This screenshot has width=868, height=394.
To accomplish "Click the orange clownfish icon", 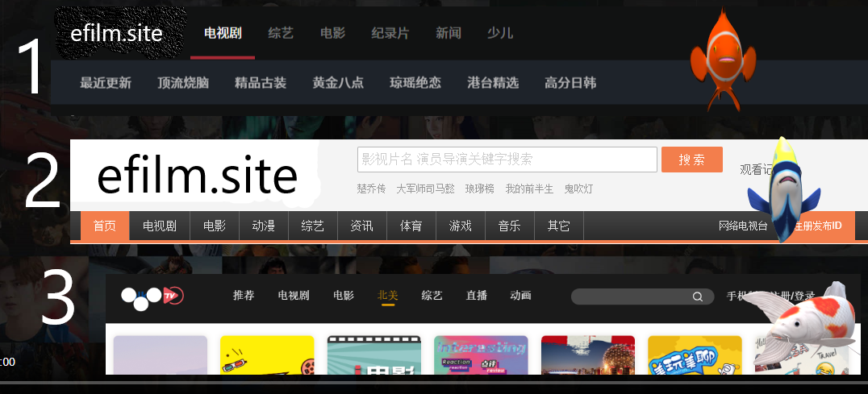I will 724,59.
